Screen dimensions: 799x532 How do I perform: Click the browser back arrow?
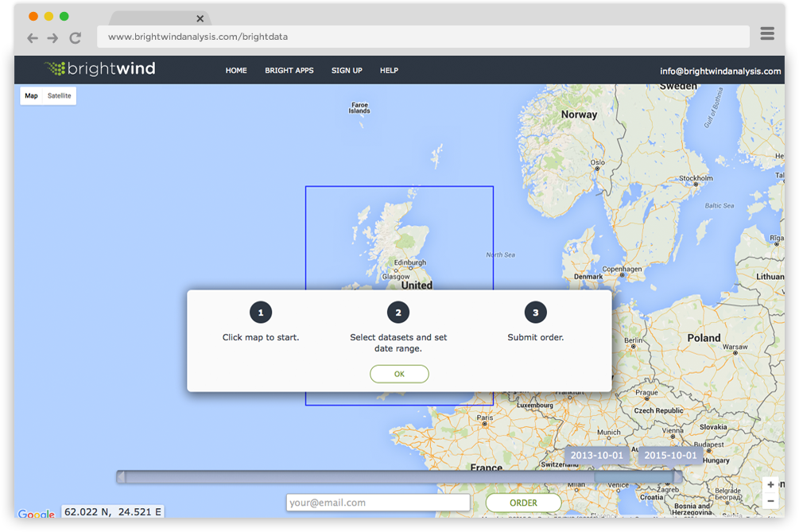[33, 37]
